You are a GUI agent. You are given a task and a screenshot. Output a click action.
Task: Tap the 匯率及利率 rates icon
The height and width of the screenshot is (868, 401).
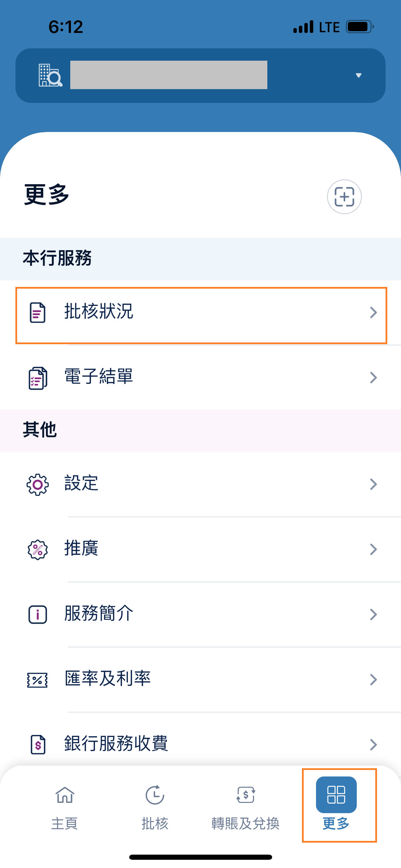pos(37,680)
